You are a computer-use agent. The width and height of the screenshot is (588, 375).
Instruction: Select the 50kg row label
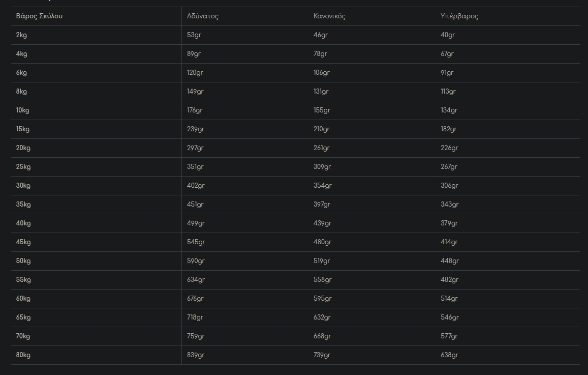tap(23, 261)
